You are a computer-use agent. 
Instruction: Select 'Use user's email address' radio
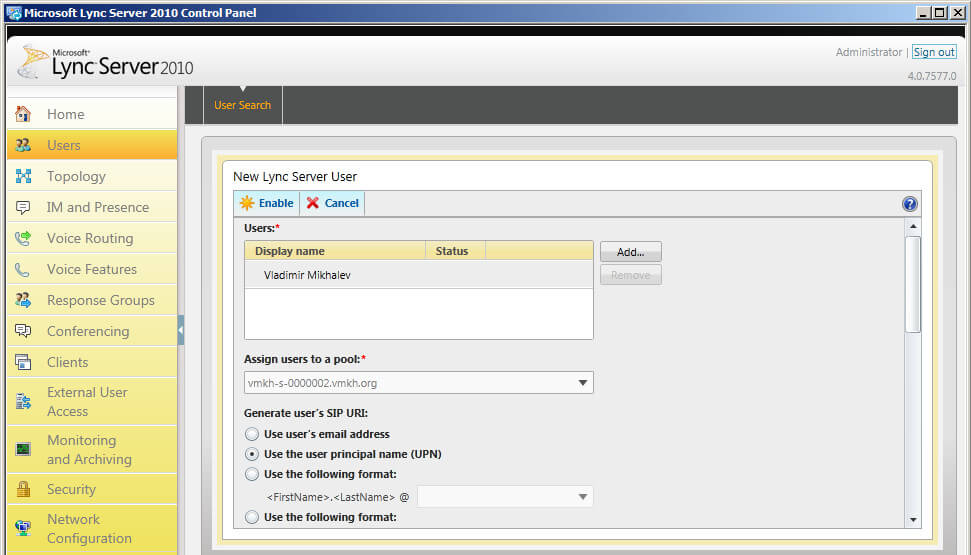pyautogui.click(x=251, y=434)
